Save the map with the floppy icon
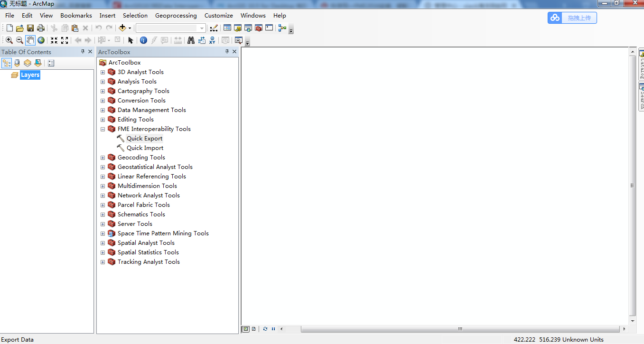This screenshot has height=344, width=644. click(x=30, y=28)
